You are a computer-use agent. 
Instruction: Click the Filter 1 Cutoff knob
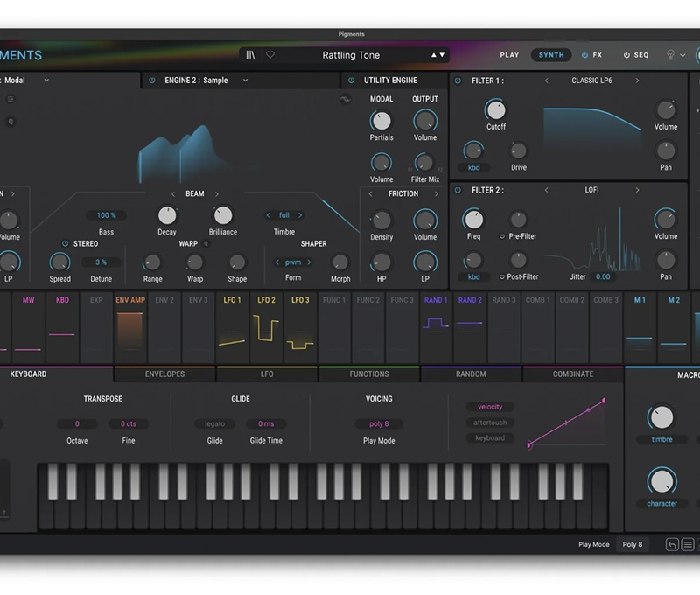(496, 110)
